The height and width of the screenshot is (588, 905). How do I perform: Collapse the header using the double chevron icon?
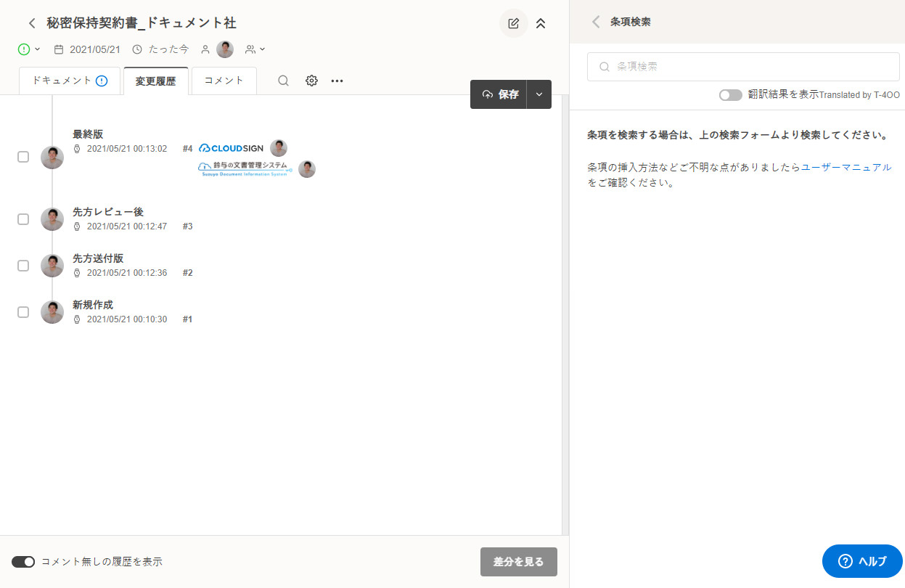(x=541, y=23)
